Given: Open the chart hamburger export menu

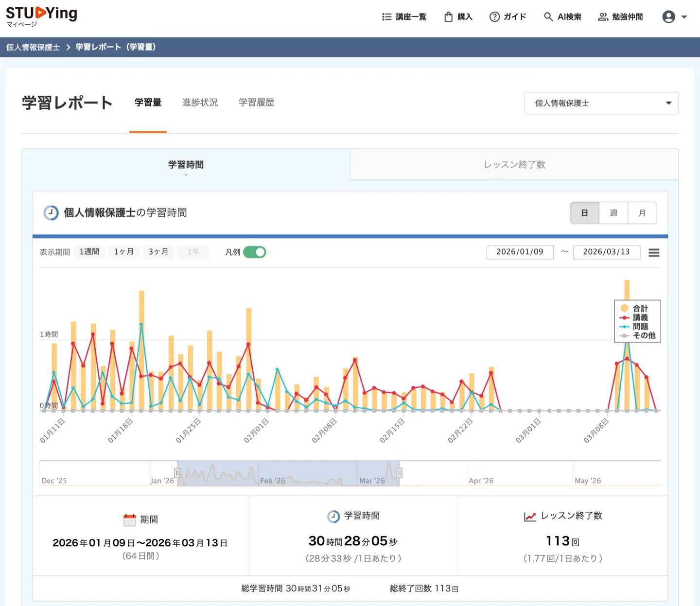Looking at the screenshot, I should click(x=654, y=253).
